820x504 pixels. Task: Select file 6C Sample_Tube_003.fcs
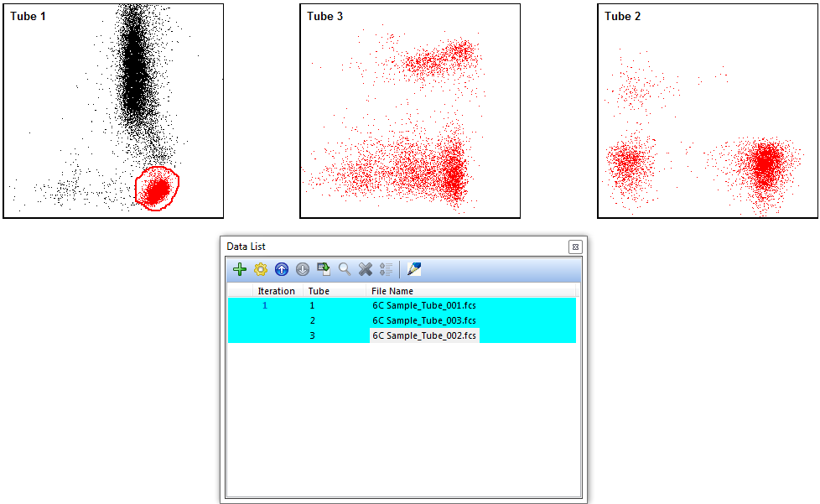(424, 320)
